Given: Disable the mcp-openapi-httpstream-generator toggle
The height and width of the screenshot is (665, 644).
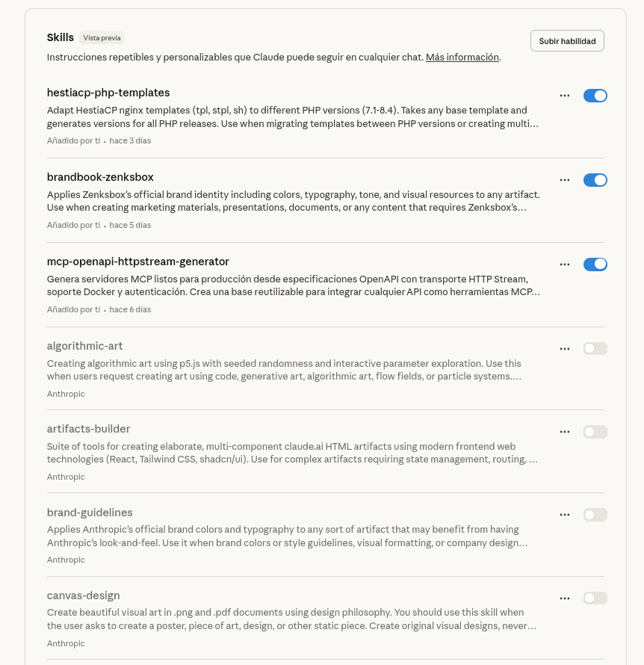Looking at the screenshot, I should pos(595,265).
